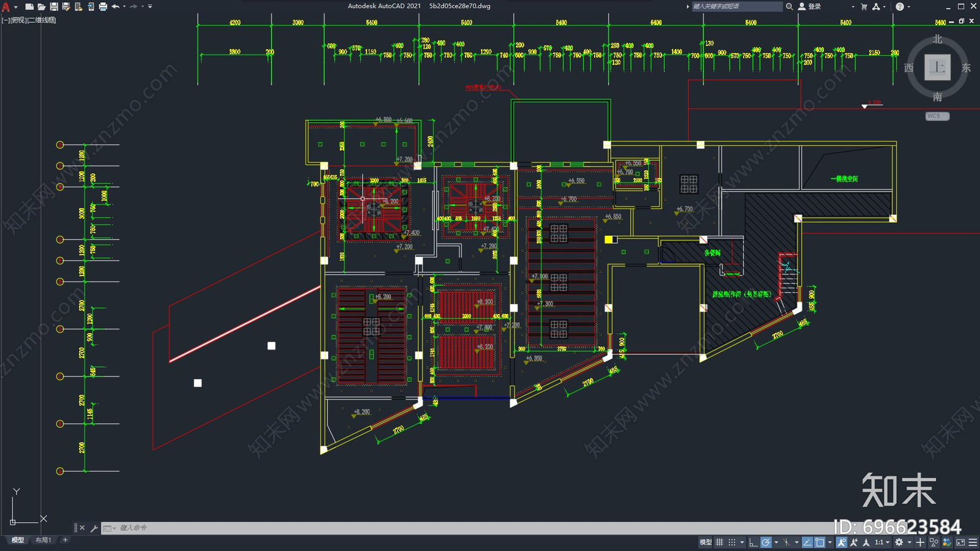Click the Autodesk connect triangle icon
The image size is (980, 551).
pyautogui.click(x=876, y=7)
